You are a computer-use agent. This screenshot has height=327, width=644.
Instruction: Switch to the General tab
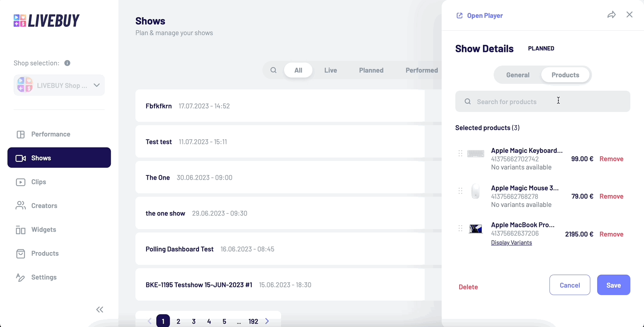[517, 75]
